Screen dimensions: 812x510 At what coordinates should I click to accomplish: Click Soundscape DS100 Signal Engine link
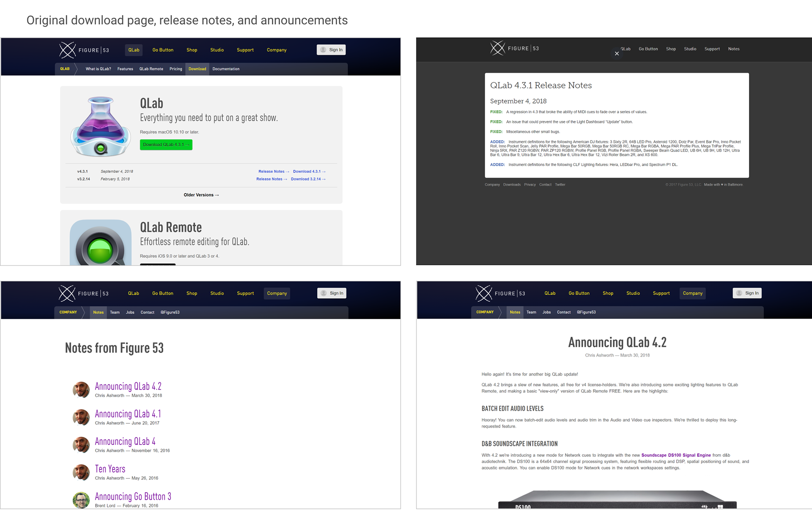coord(676,455)
